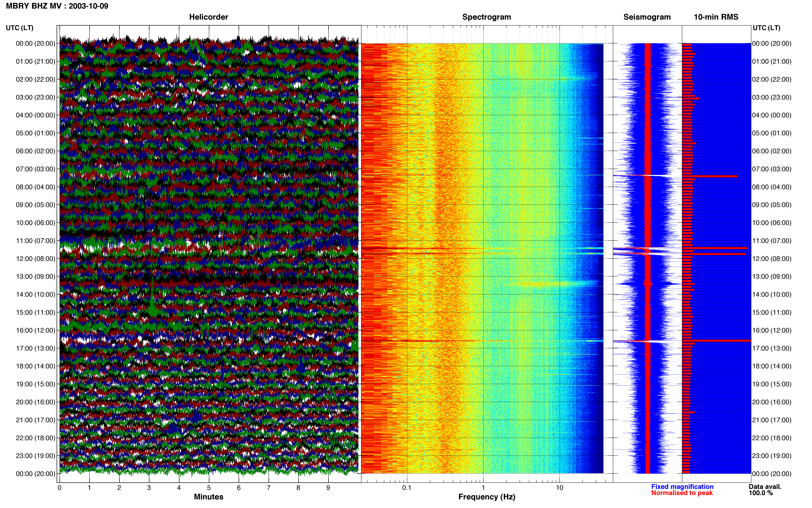
Task: Click the 7 tick on the Minutes axis
Action: [269, 487]
